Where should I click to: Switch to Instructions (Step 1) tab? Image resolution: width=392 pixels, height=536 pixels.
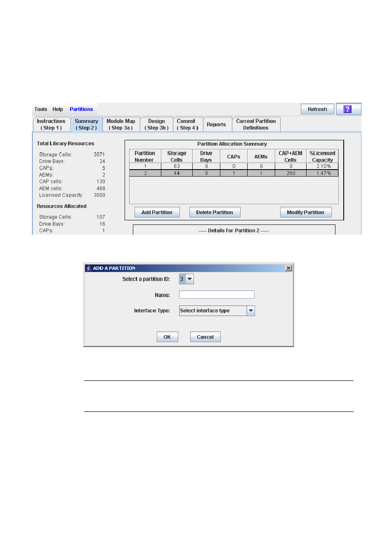[51, 124]
